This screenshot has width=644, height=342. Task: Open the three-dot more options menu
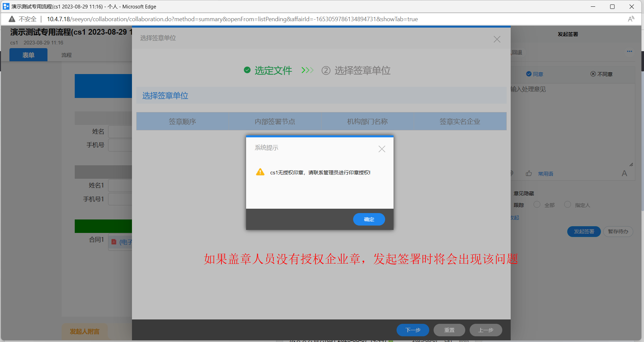pyautogui.click(x=630, y=52)
